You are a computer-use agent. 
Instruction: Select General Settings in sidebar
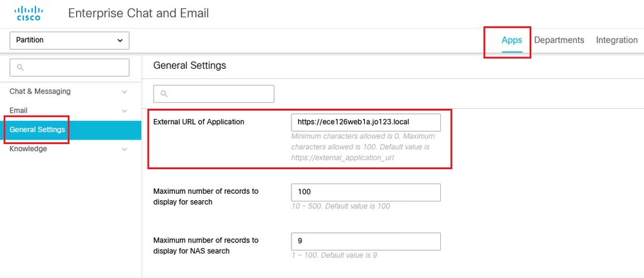(71, 130)
